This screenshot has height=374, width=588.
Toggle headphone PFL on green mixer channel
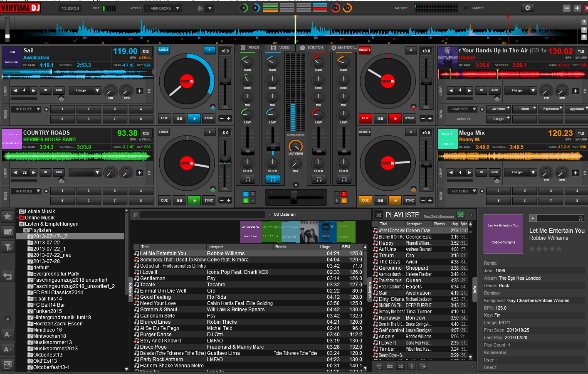point(248,179)
